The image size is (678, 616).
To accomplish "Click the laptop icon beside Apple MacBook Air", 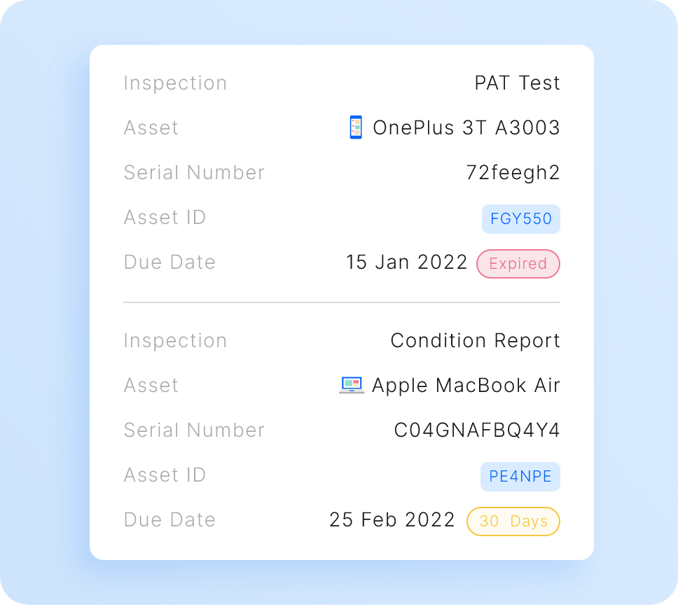I will point(351,385).
